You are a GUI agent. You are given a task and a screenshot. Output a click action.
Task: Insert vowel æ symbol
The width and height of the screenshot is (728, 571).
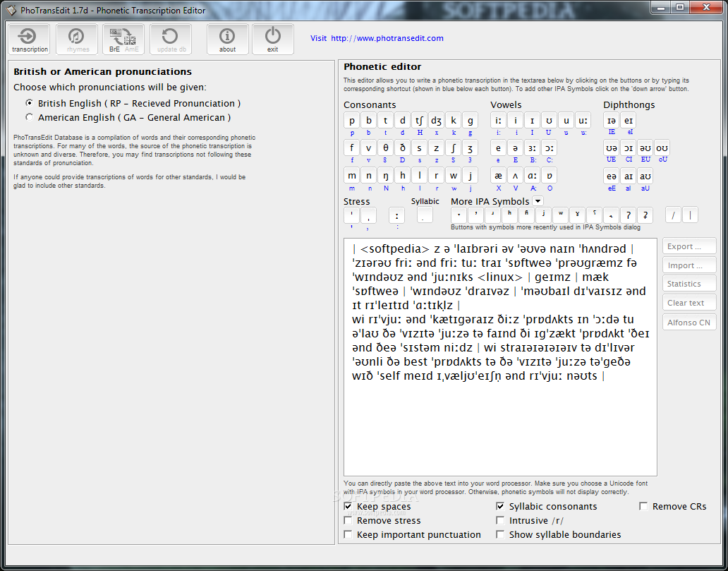(499, 176)
